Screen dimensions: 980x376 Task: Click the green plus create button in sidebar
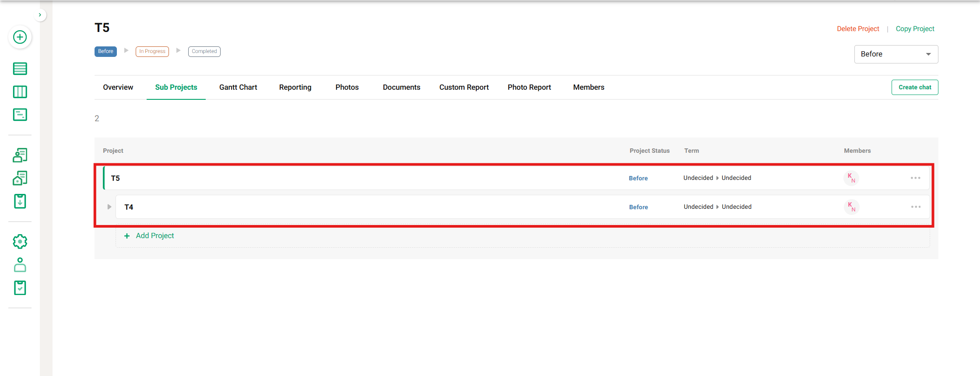pyautogui.click(x=20, y=37)
